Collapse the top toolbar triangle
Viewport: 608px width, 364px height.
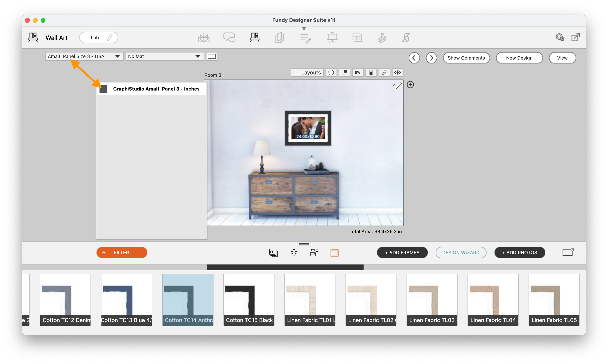pyautogui.click(x=304, y=28)
